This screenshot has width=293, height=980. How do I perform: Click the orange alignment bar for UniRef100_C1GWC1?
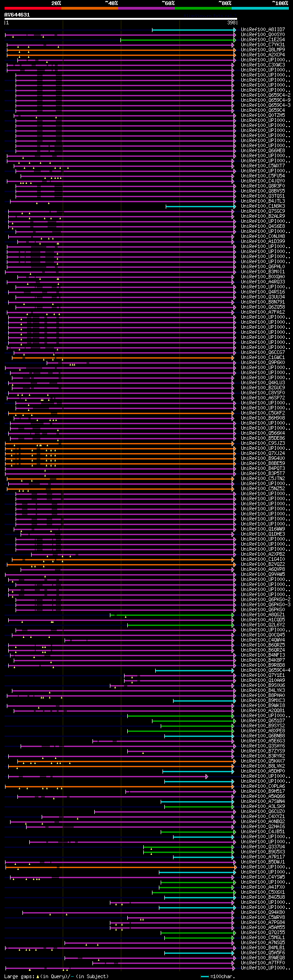click(123, 358)
